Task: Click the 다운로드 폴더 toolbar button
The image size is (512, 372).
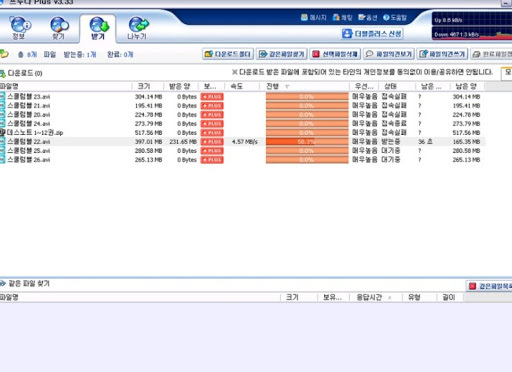Action: (228, 54)
